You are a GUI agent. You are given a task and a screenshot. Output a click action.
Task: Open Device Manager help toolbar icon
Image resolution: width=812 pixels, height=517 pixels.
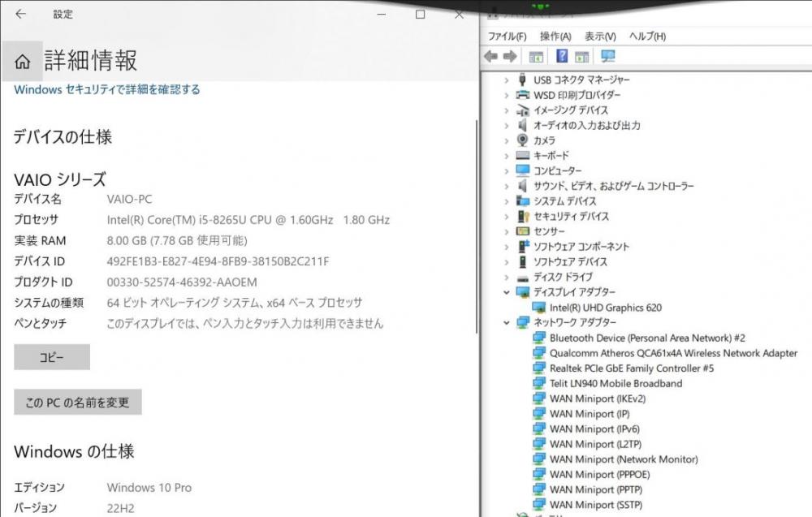tap(562, 56)
